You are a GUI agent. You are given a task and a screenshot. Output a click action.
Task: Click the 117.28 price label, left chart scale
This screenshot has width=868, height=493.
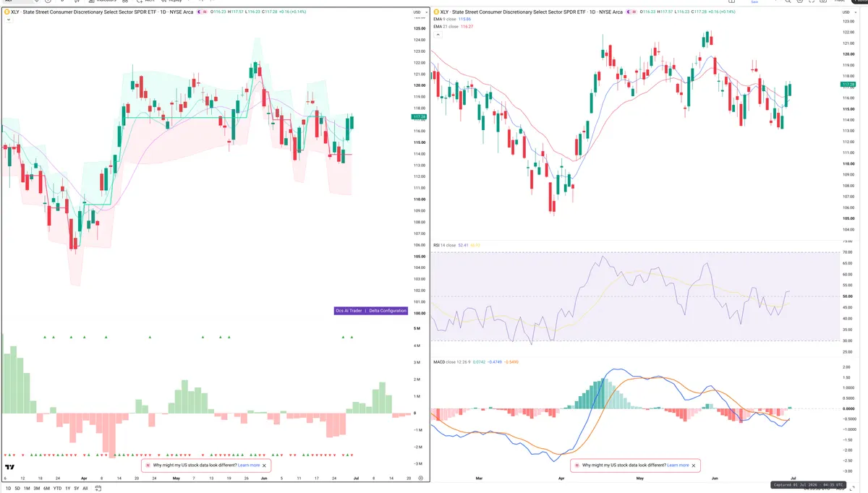pos(419,116)
